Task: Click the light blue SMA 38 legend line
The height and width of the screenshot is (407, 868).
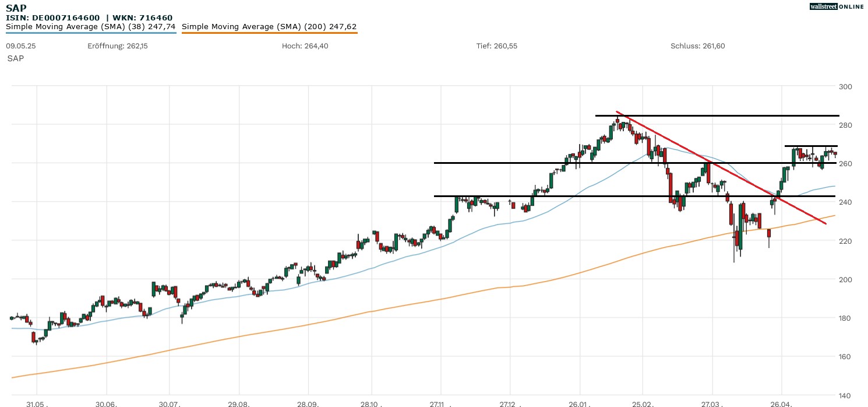Action: point(91,33)
